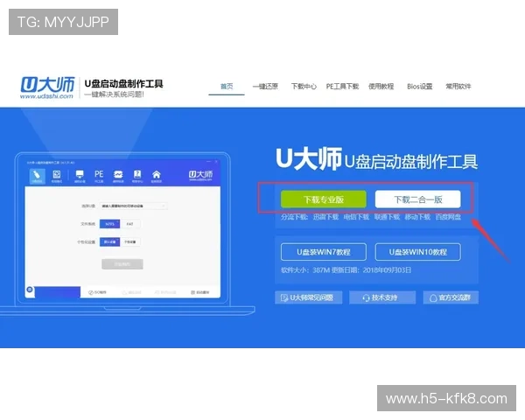Click the monitor icon in the laptop preview toolbar
This screenshot has width=525, height=420.
coord(80,176)
